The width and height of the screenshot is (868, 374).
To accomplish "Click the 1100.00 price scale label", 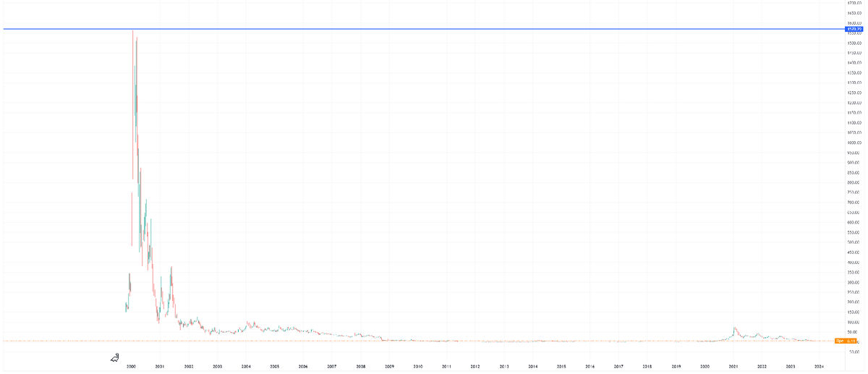I will [853, 123].
